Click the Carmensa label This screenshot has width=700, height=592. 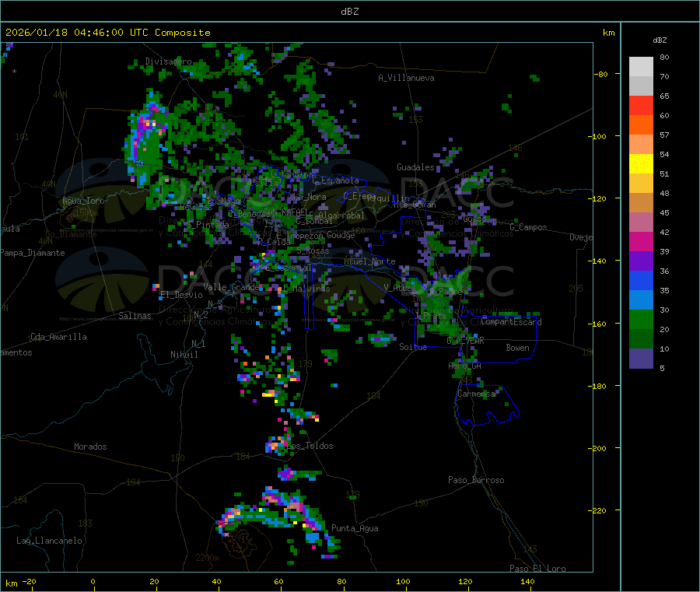click(x=476, y=394)
